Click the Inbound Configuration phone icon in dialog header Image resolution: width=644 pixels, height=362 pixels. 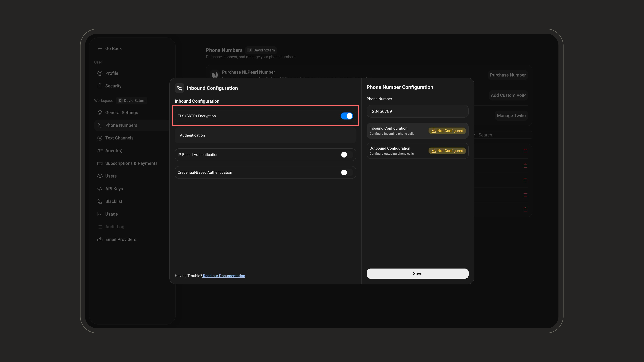pyautogui.click(x=179, y=88)
